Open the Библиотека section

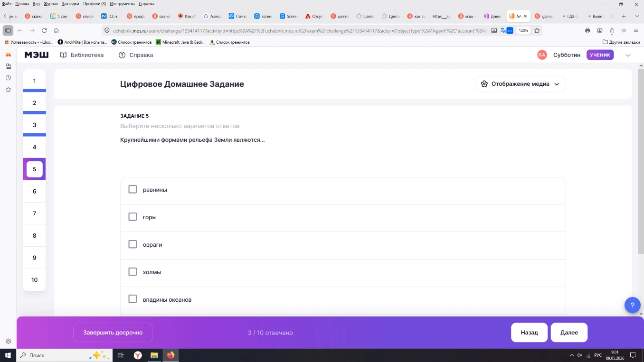82,55
